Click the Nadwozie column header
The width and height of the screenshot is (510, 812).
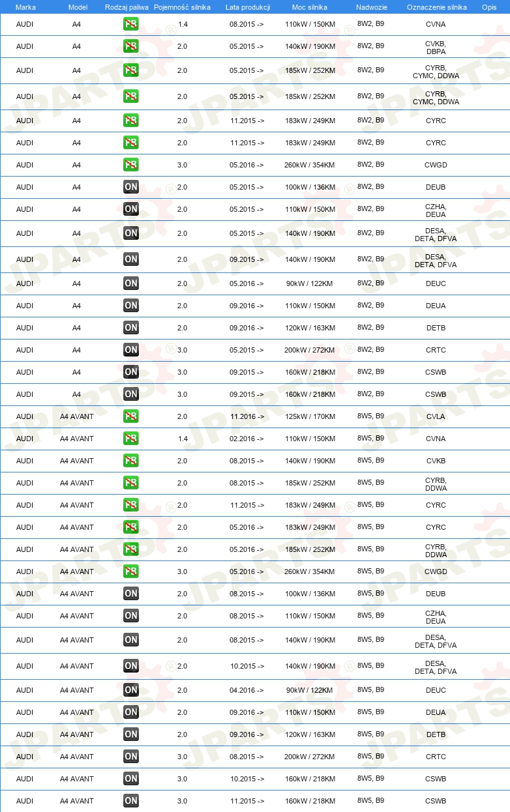tap(371, 7)
